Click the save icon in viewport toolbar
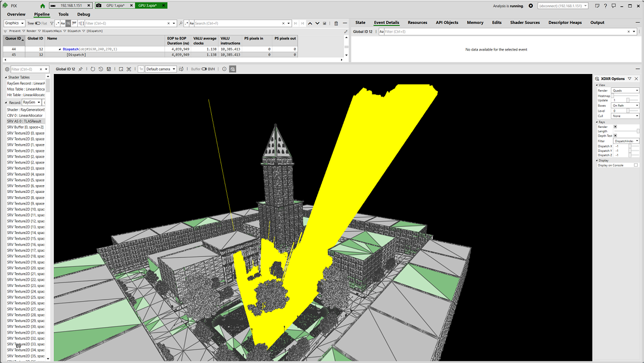 pyautogui.click(x=109, y=69)
